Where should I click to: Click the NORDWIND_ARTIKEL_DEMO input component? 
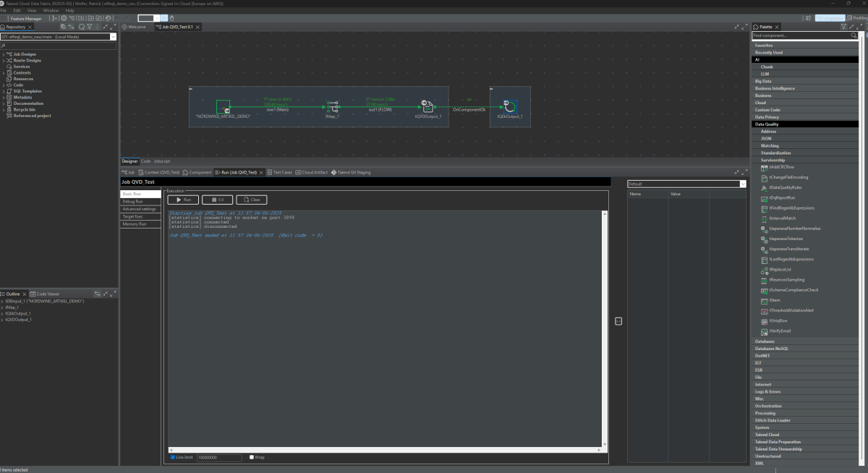pos(223,108)
